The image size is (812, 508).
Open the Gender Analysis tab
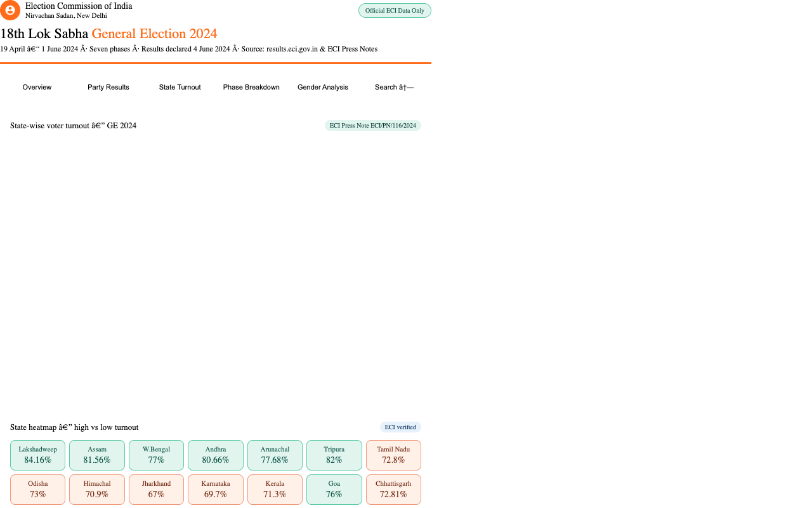(323, 87)
